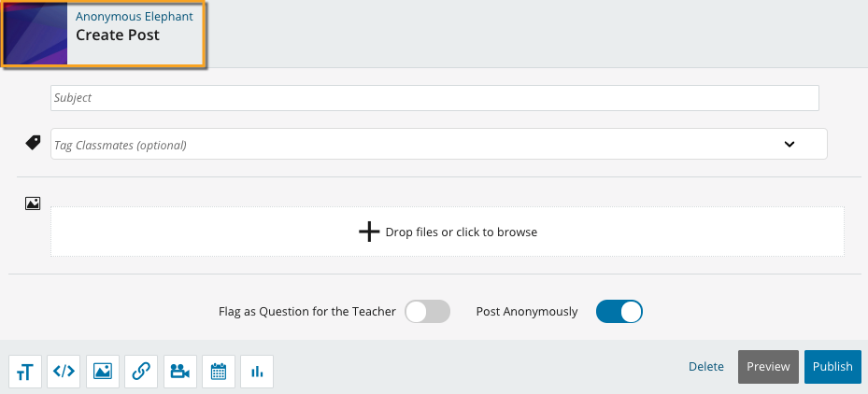Click the image icon in the bottom toolbar

(x=103, y=371)
